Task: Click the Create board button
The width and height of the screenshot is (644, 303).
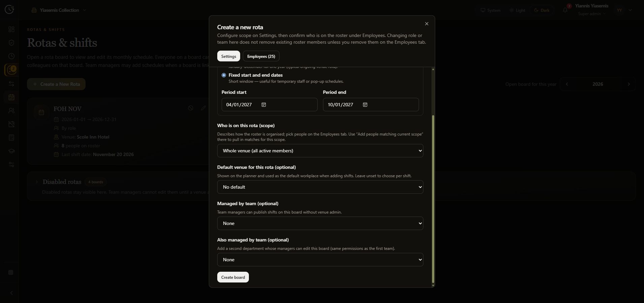Action: 233,277
